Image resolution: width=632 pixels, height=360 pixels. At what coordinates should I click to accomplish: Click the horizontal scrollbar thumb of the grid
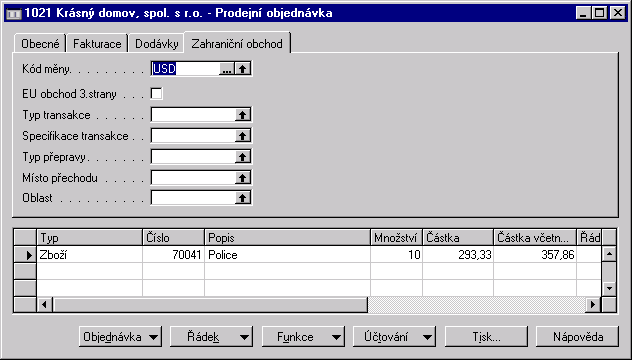[x=210, y=304]
